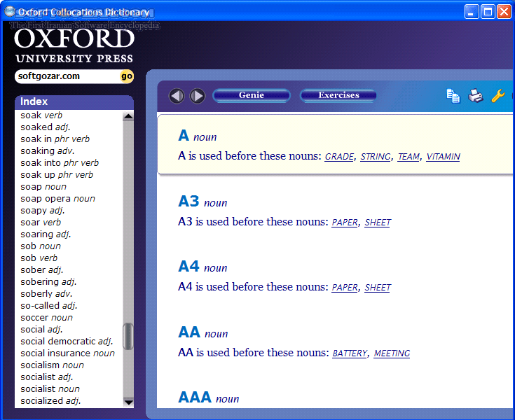This screenshot has height=420, width=515.
Task: Select index entry 'socialist adj.'
Action: tap(47, 377)
